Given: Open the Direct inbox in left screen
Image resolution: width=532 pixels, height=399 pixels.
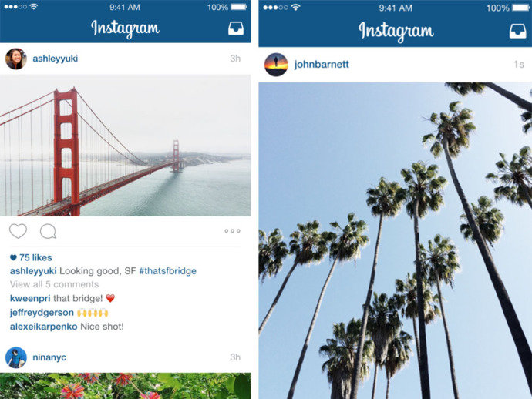Looking at the screenshot, I should point(235,28).
